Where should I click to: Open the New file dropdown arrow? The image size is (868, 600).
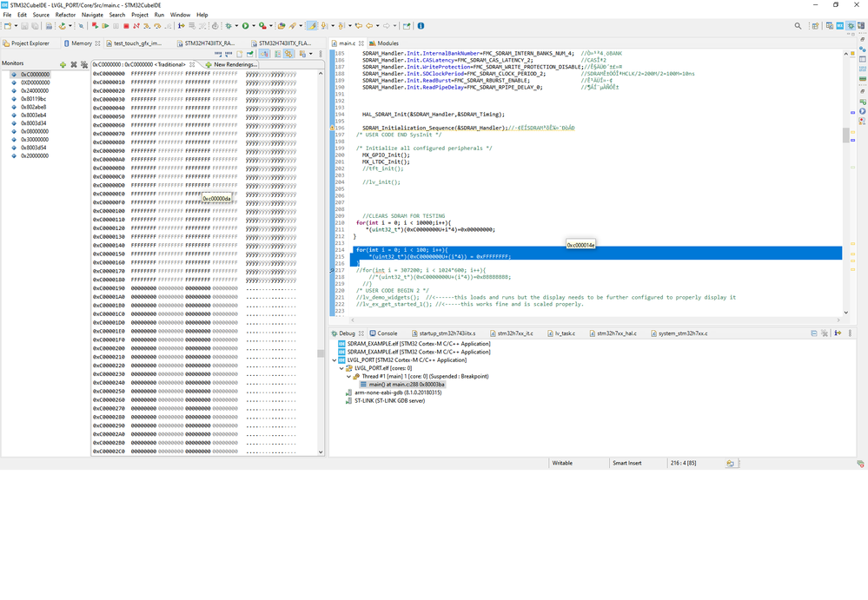(16, 26)
